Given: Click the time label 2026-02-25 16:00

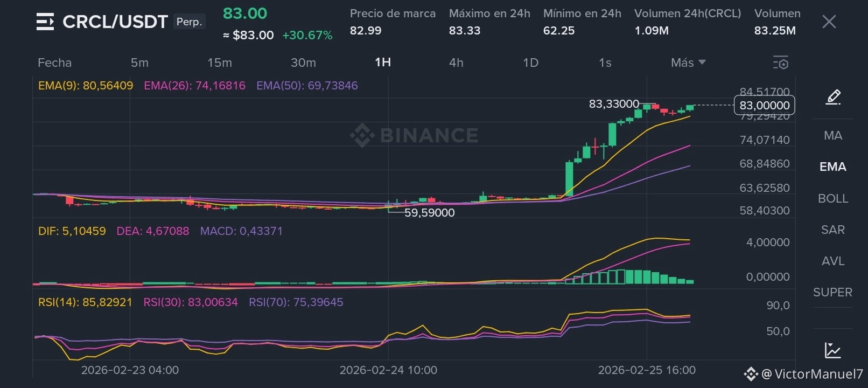Looking at the screenshot, I should tap(647, 370).
